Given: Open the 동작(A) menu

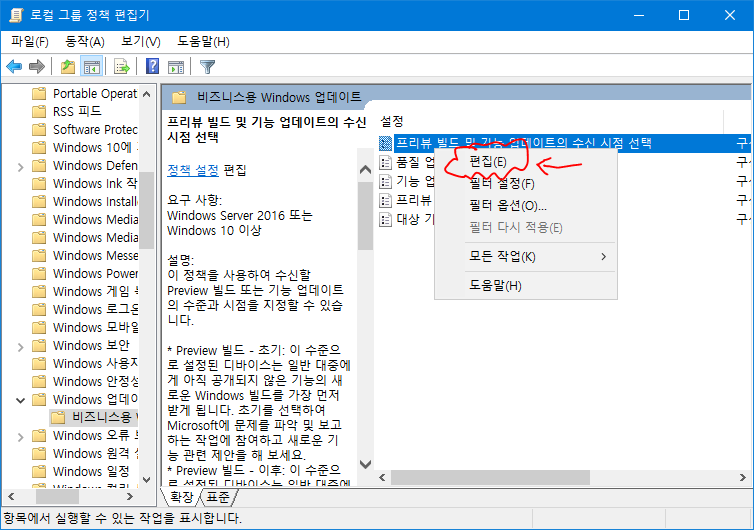Looking at the screenshot, I should [85, 42].
